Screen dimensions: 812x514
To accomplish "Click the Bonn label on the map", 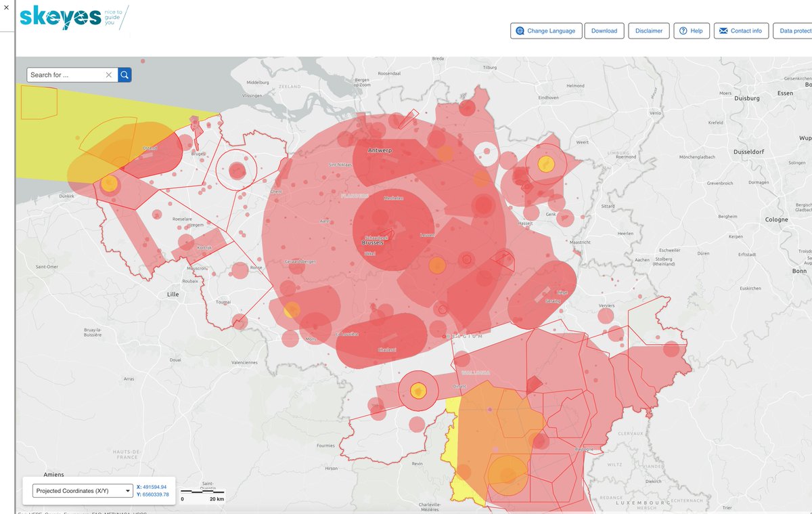I will tap(798, 271).
